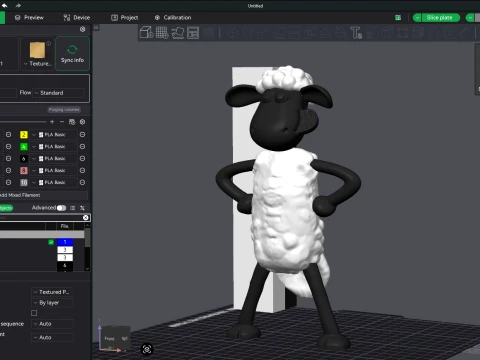Click the gray filament 10 color swatch
Image resolution: width=480 pixels, height=360 pixels.
click(24, 182)
